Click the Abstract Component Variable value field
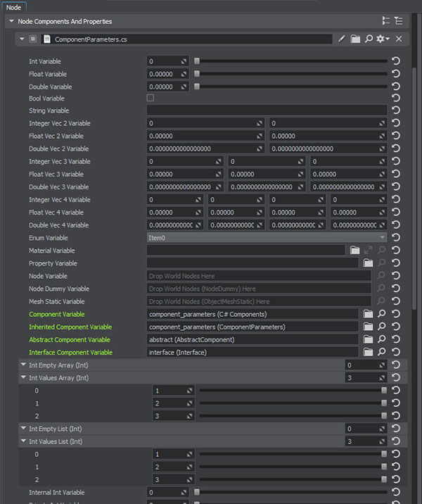The image size is (422, 504). [252, 339]
